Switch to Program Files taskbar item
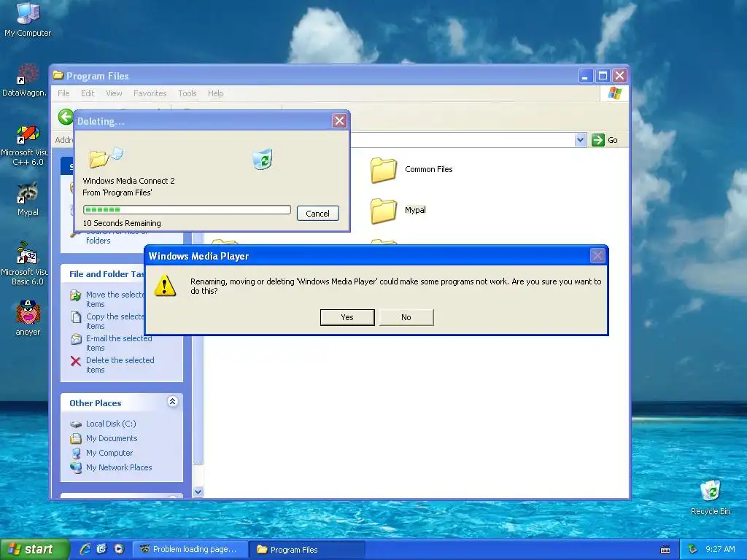 pos(307,550)
